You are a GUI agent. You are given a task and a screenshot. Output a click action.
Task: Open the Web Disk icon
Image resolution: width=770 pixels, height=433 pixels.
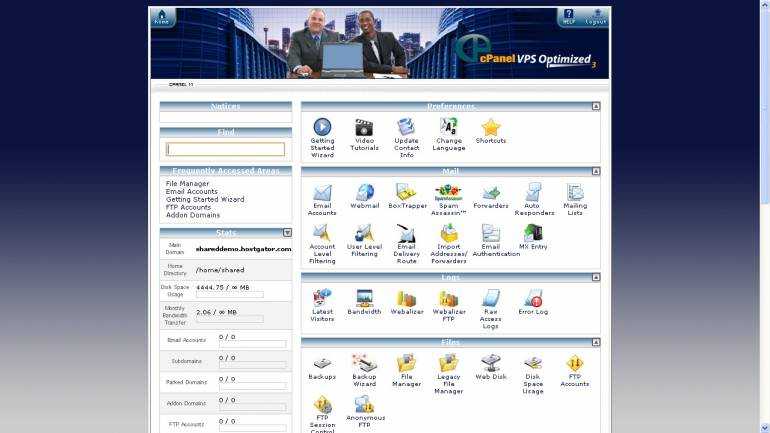[x=490, y=364]
